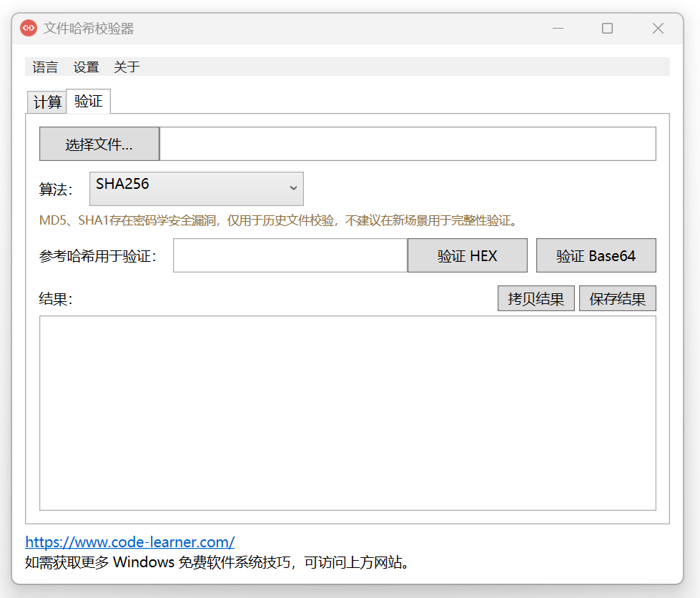The width and height of the screenshot is (700, 598).
Task: Save results with 保存结果 button
Action: click(x=617, y=298)
